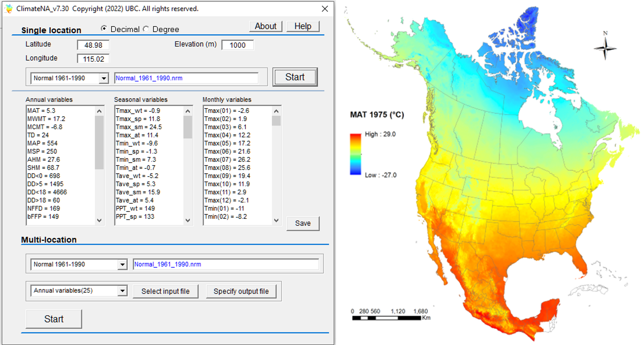The image size is (644, 345).
Task: Click the ClimateNA app icon in title bar
Action: click(x=9, y=9)
